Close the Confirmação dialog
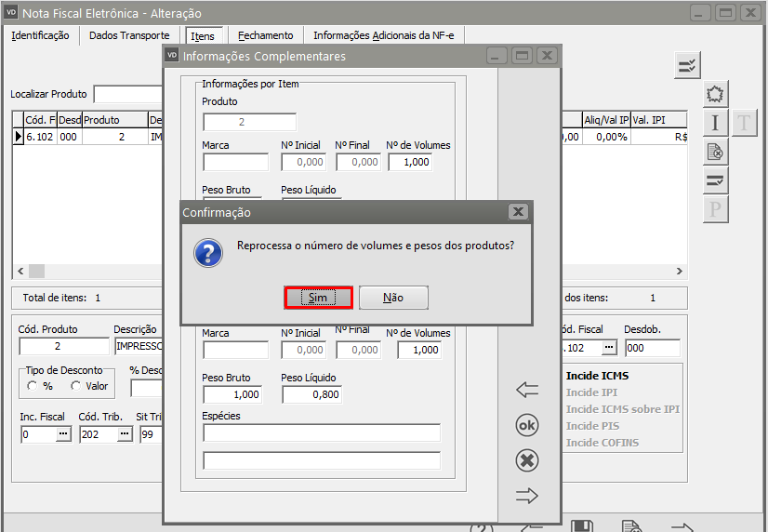This screenshot has width=768, height=532. [519, 212]
